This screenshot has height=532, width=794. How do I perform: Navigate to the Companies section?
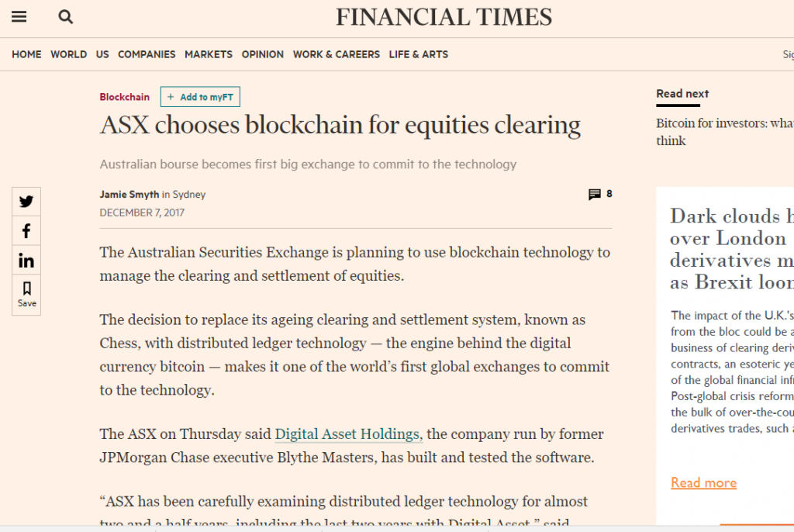[x=147, y=54]
